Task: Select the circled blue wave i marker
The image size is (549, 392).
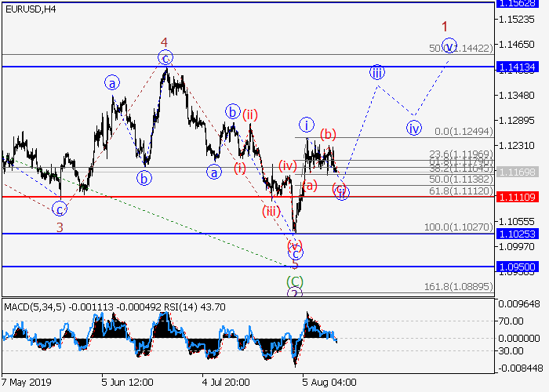Action: tap(307, 124)
